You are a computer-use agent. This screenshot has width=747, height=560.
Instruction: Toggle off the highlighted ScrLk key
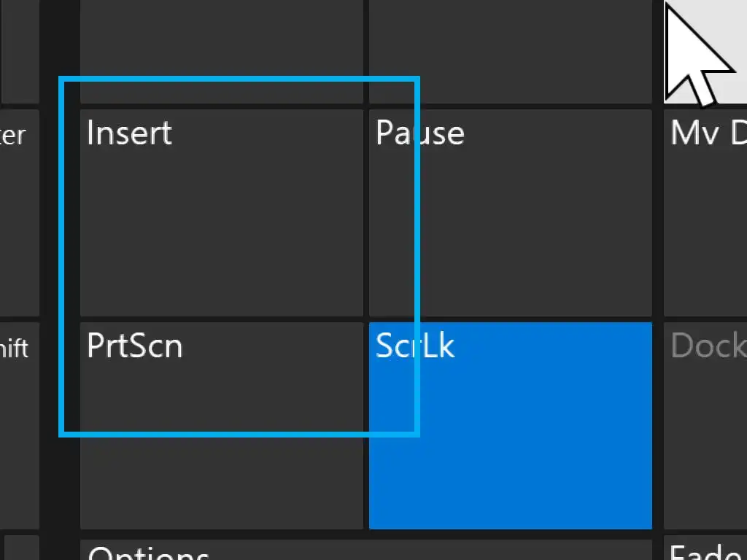click(510, 425)
